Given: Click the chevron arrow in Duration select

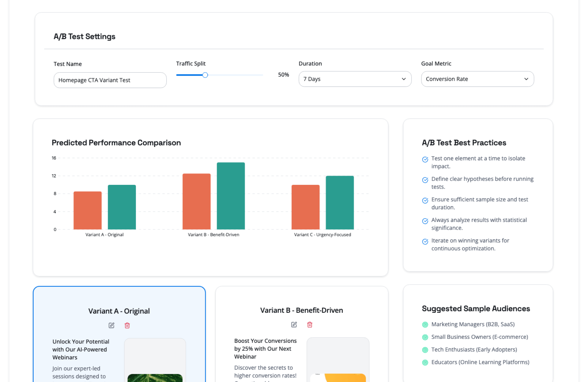Looking at the screenshot, I should [404, 79].
